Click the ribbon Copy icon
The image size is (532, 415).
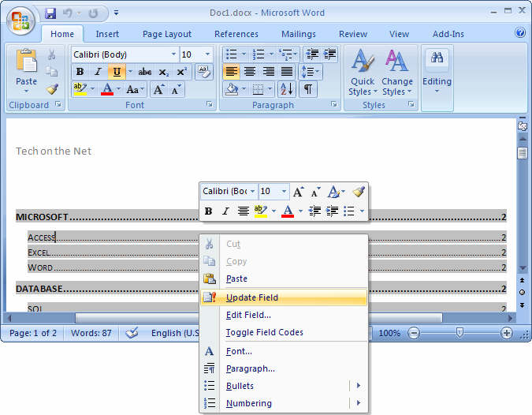click(x=51, y=71)
